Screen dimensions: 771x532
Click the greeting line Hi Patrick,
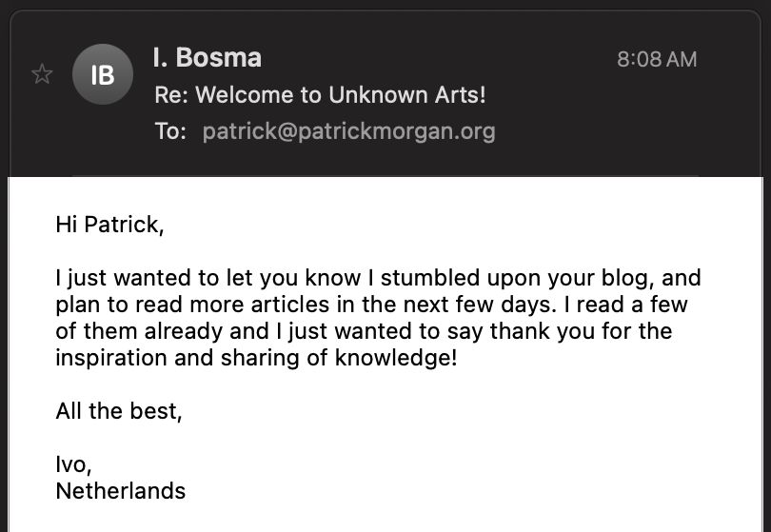pos(109,225)
